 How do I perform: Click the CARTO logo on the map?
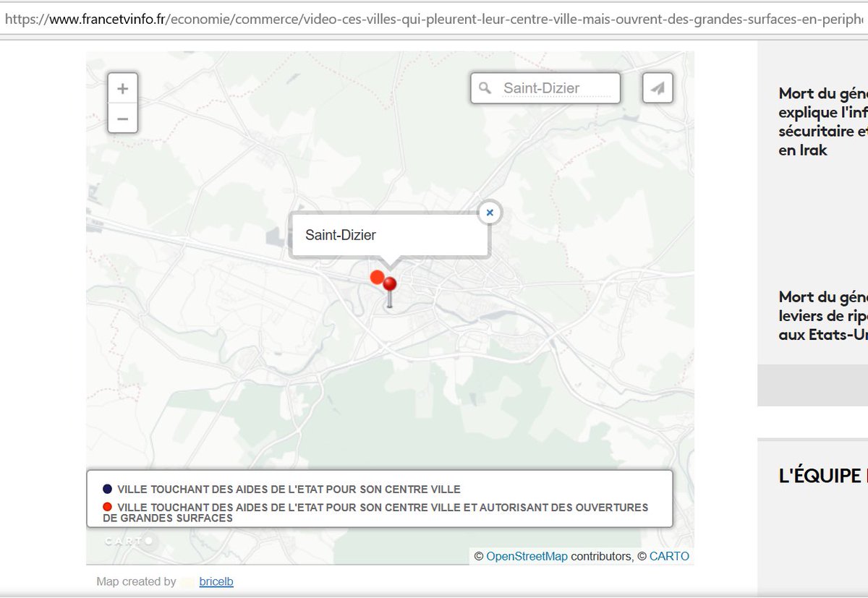129,540
